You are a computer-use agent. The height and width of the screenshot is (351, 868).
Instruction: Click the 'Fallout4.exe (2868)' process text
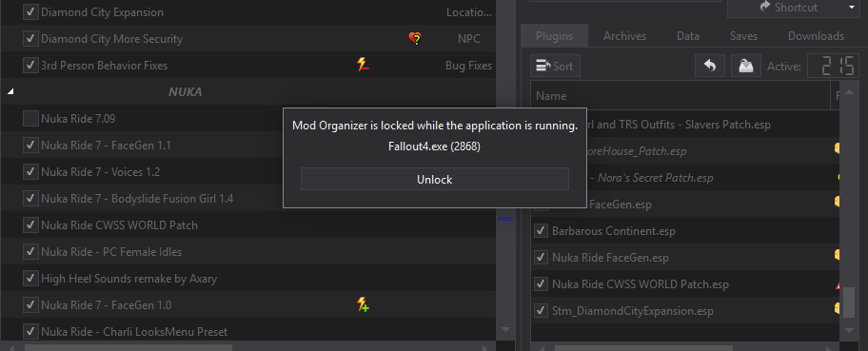(435, 146)
